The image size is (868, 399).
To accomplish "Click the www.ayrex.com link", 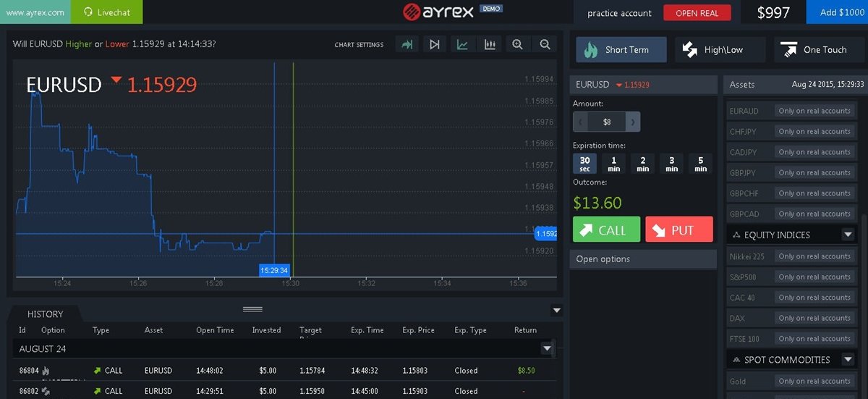I will coord(35,12).
